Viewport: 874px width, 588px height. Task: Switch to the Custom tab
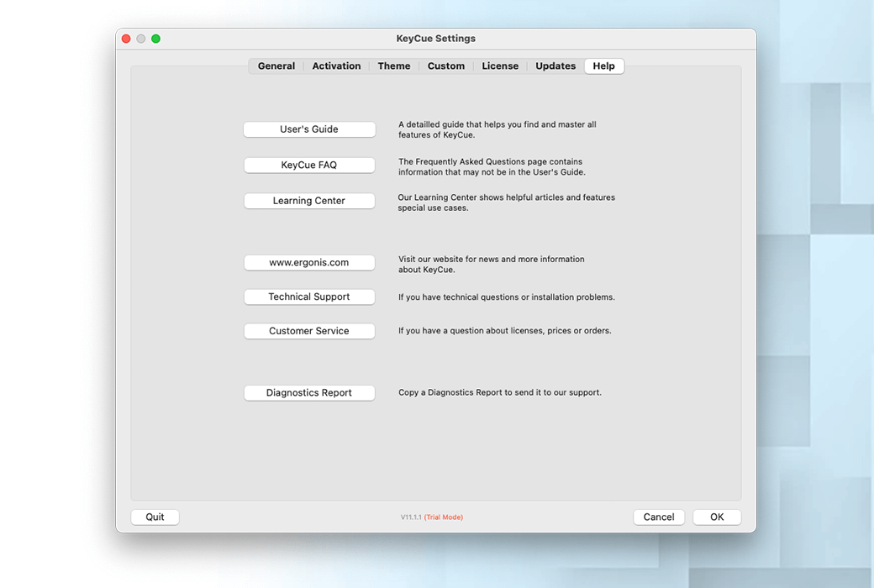[445, 66]
